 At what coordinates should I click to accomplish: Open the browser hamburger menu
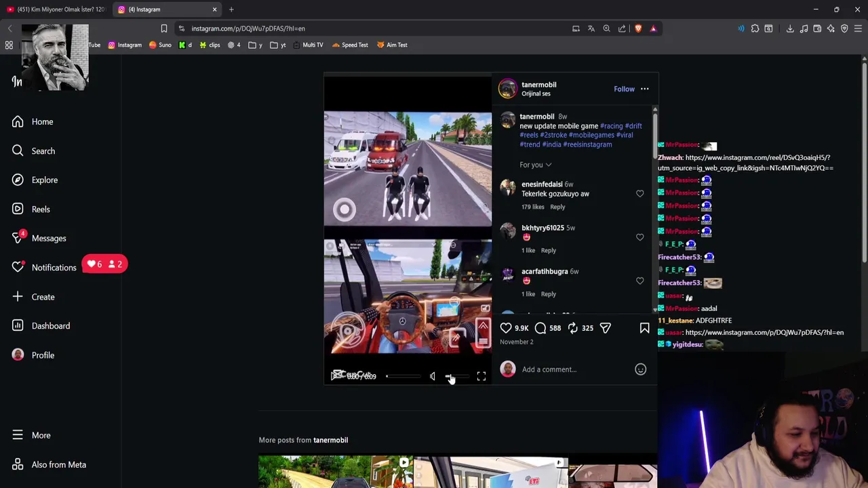coord(858,28)
